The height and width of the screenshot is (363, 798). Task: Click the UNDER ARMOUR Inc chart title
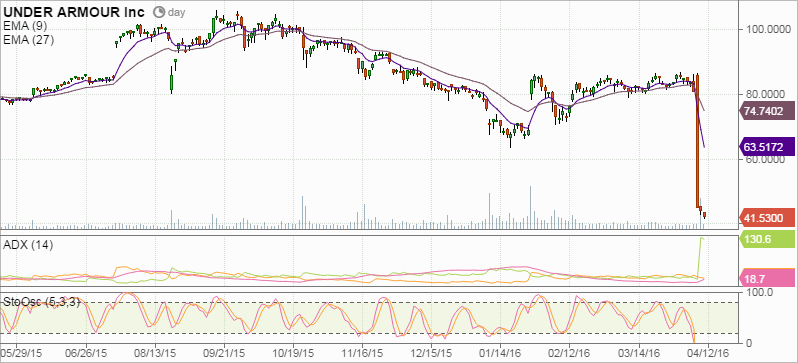pos(75,12)
